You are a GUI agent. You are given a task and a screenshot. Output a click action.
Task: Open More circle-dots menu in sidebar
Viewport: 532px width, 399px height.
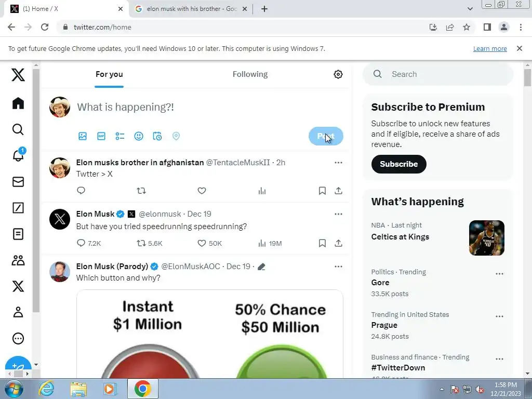click(x=18, y=338)
